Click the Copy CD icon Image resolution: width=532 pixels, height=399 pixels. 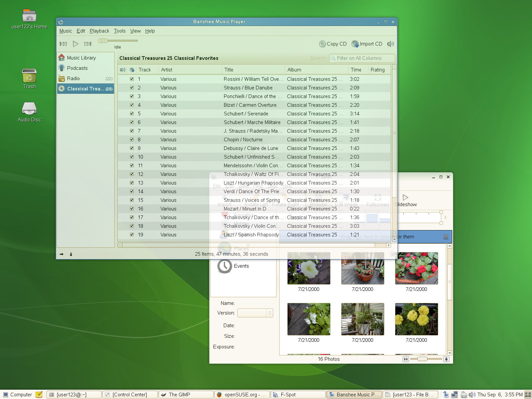322,44
